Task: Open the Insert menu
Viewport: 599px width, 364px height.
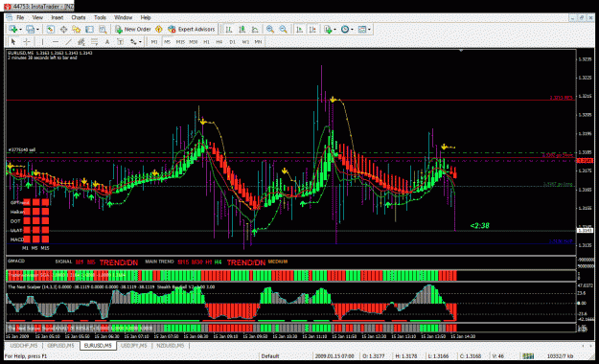Action: [58, 17]
